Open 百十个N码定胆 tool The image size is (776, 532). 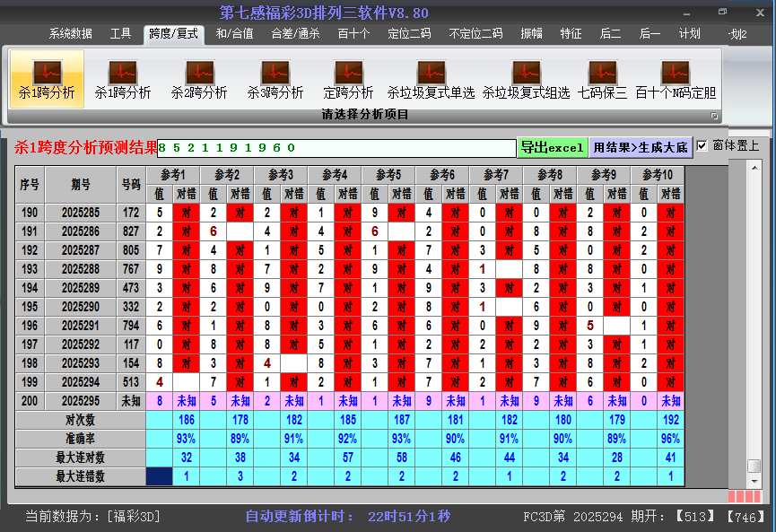tap(676, 79)
